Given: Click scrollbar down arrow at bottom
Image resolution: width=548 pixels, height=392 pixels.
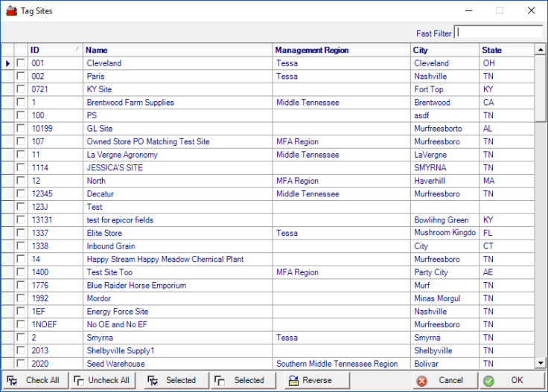Looking at the screenshot, I should click(x=541, y=363).
